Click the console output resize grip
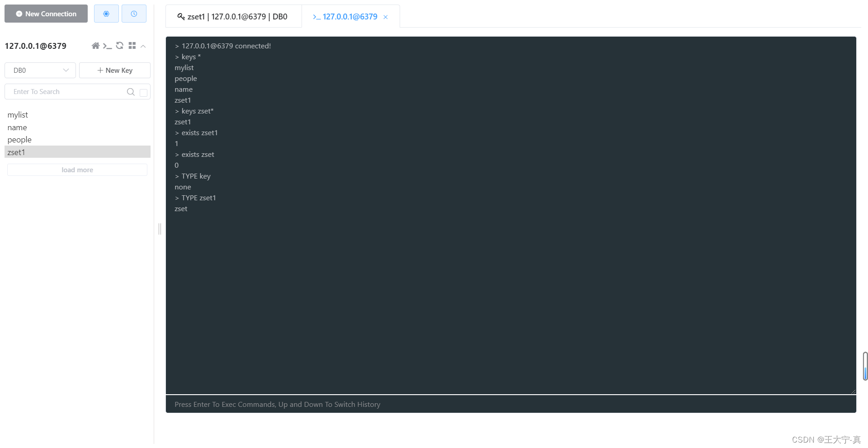Viewport: 868px width, 448px height. [x=854, y=391]
